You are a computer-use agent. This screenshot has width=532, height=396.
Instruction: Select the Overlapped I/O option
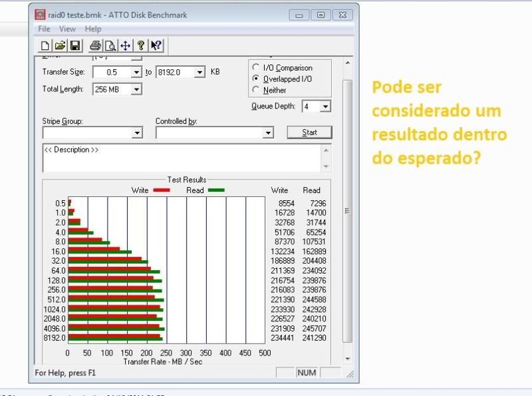tap(256, 79)
